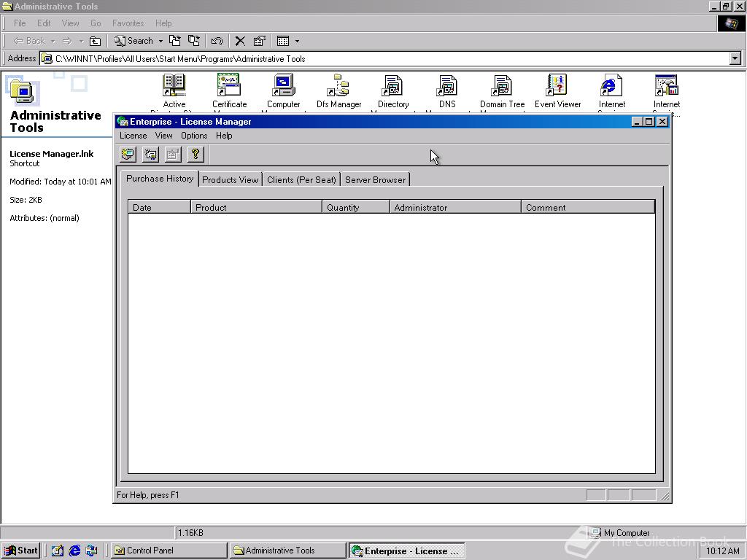747x560 pixels.
Task: Expand the Address bar dropdown arrow
Action: click(735, 58)
